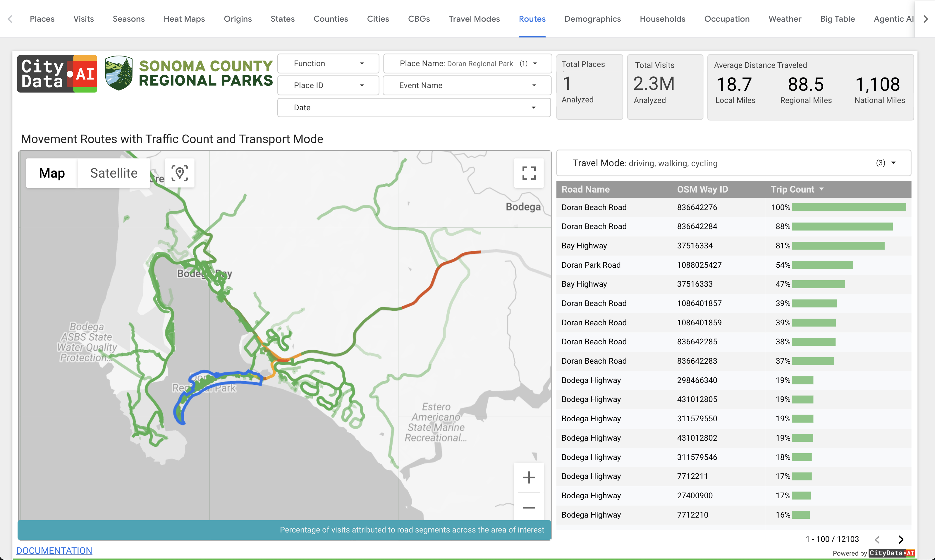Open the Travel Mode dropdown
Image resolution: width=935 pixels, height=560 pixels.
click(733, 163)
